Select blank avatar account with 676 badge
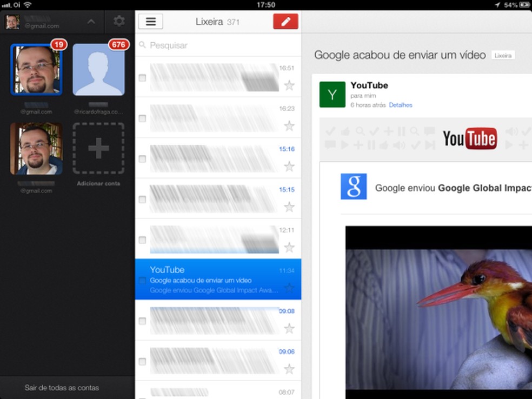This screenshot has width=532, height=399. [99, 70]
